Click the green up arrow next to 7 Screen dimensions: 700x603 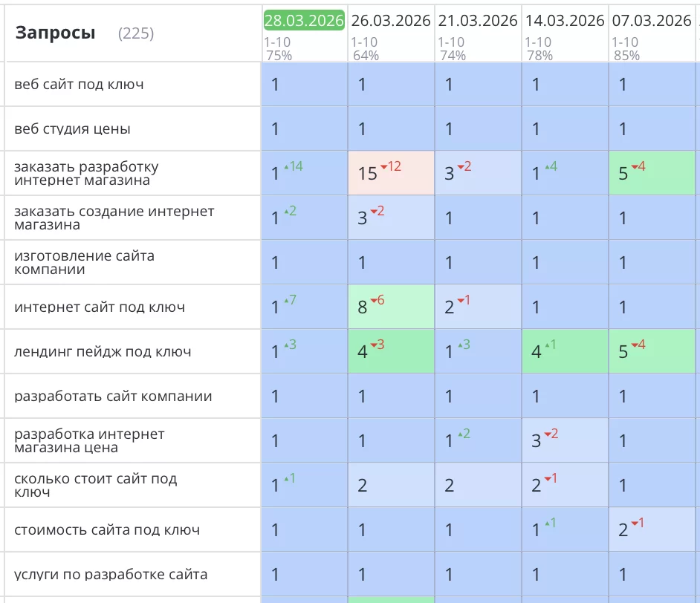pyautogui.click(x=285, y=301)
